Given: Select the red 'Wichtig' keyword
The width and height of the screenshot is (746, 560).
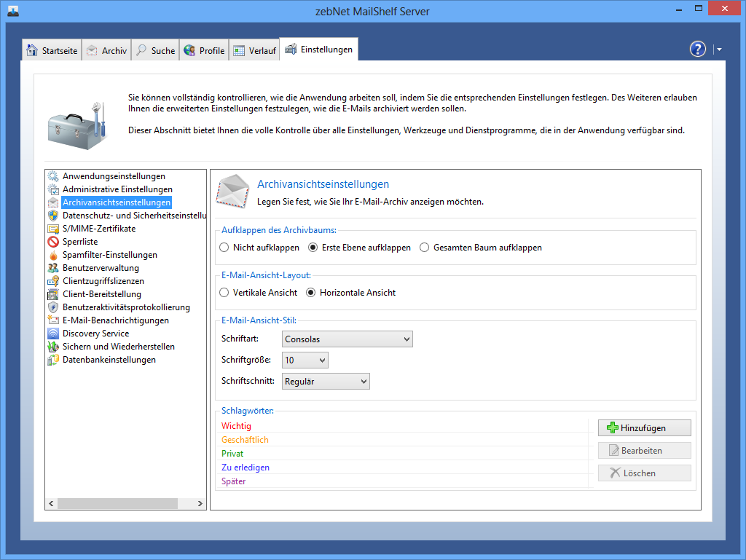Looking at the screenshot, I should point(237,426).
